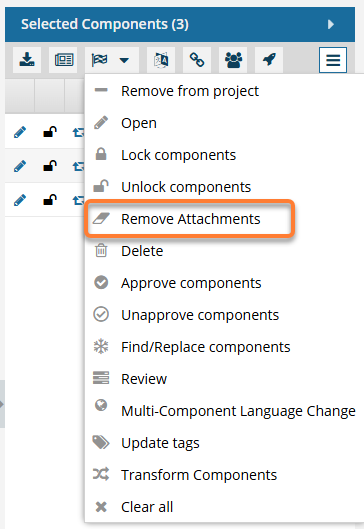Select Remove Attachments menu entry
Viewport: 364px width, 529px height.
pyautogui.click(x=190, y=219)
